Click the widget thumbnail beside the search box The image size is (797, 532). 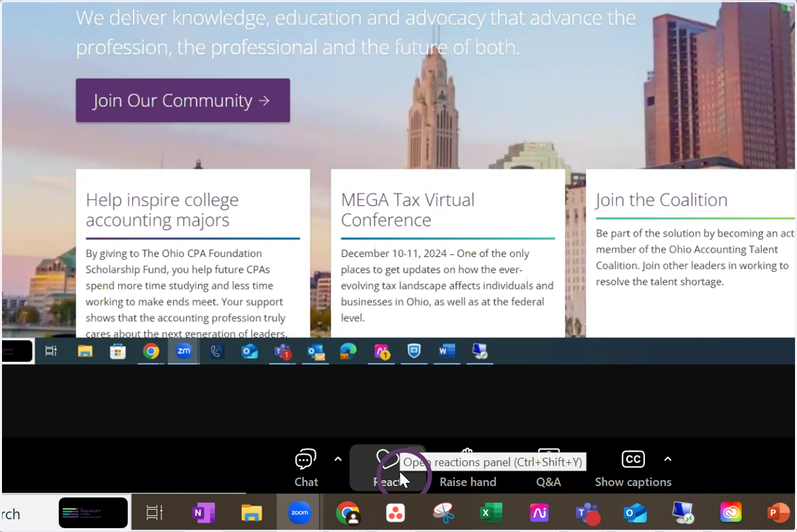tap(93, 513)
